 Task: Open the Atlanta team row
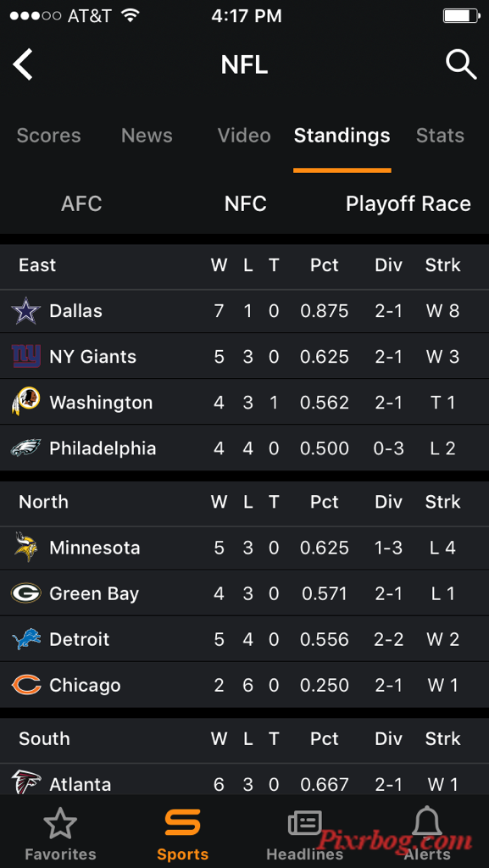click(244, 782)
